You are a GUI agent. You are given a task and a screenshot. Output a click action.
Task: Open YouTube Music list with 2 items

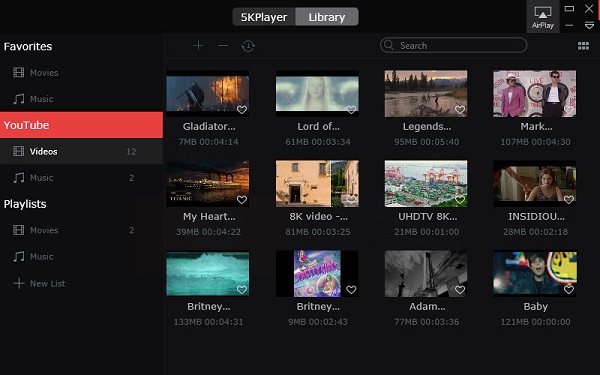[x=81, y=178]
